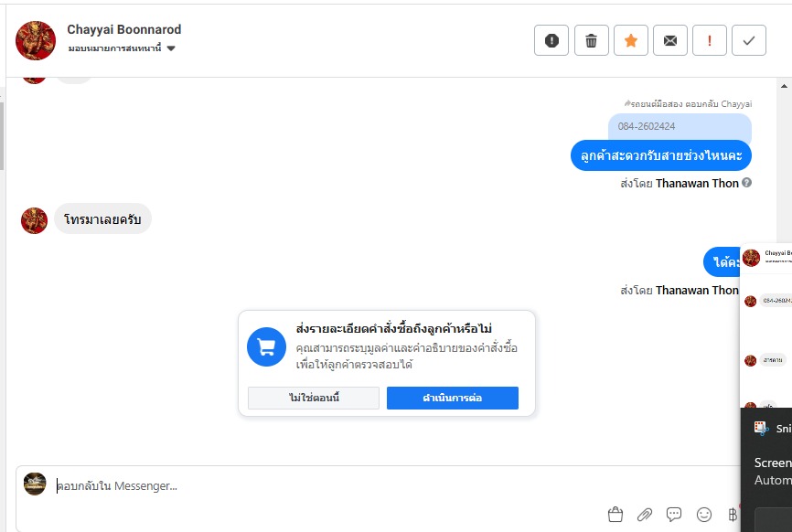Click the blue ดำเนินการต่อ button
The image size is (792, 532).
[x=452, y=398]
